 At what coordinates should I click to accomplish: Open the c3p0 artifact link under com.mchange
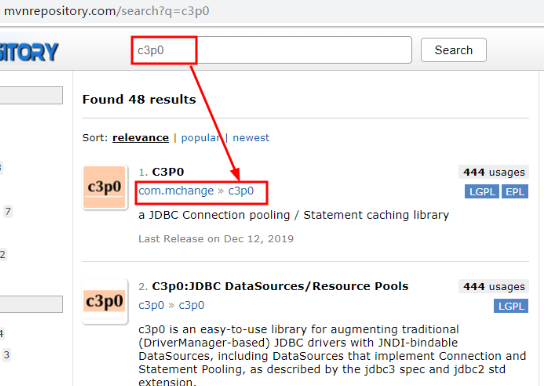pos(241,191)
